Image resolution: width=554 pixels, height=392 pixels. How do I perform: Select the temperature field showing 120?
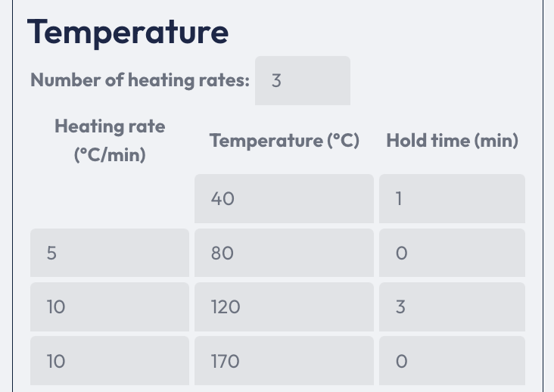(x=284, y=307)
